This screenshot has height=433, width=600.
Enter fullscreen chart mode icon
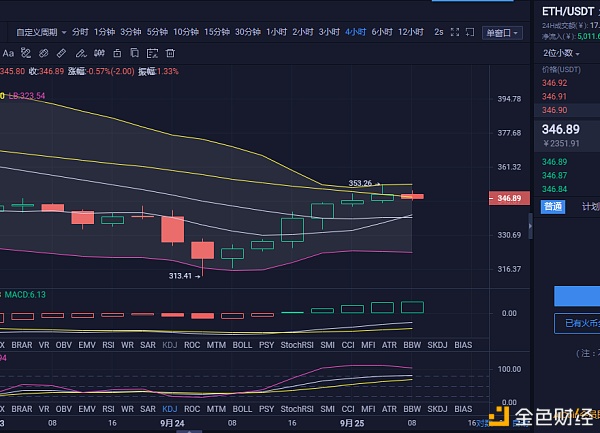(x=455, y=32)
